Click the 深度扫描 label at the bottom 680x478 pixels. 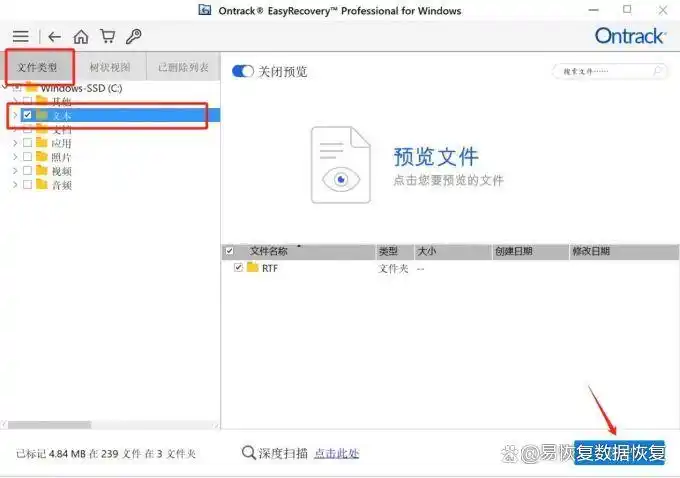click(283, 453)
